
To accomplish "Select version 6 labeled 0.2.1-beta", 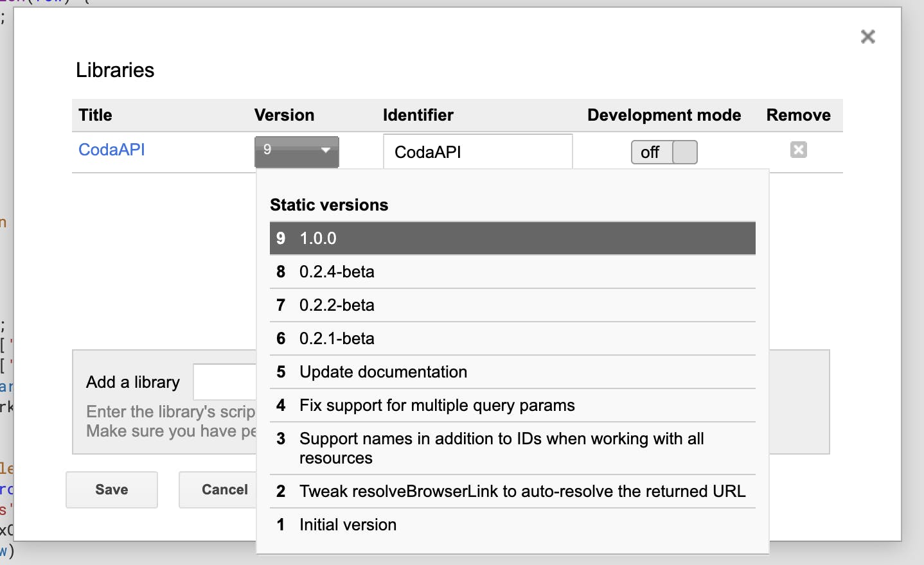I will coord(512,338).
